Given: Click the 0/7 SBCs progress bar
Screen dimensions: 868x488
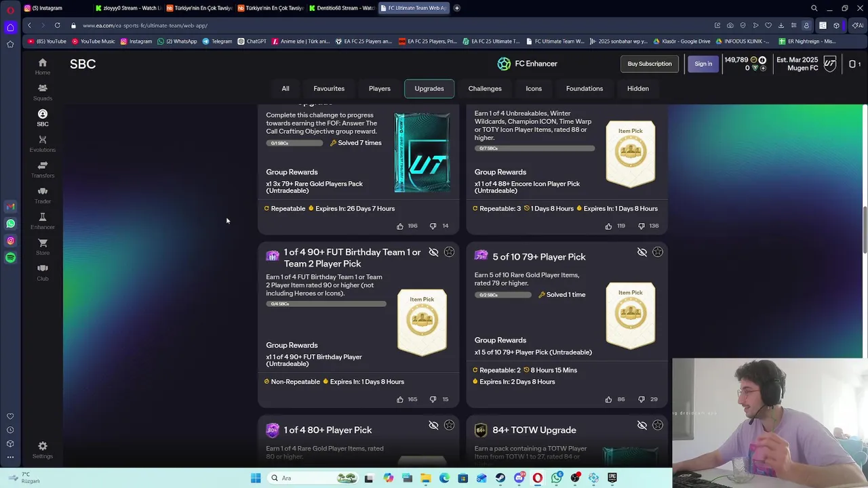Looking at the screenshot, I should [534, 148].
